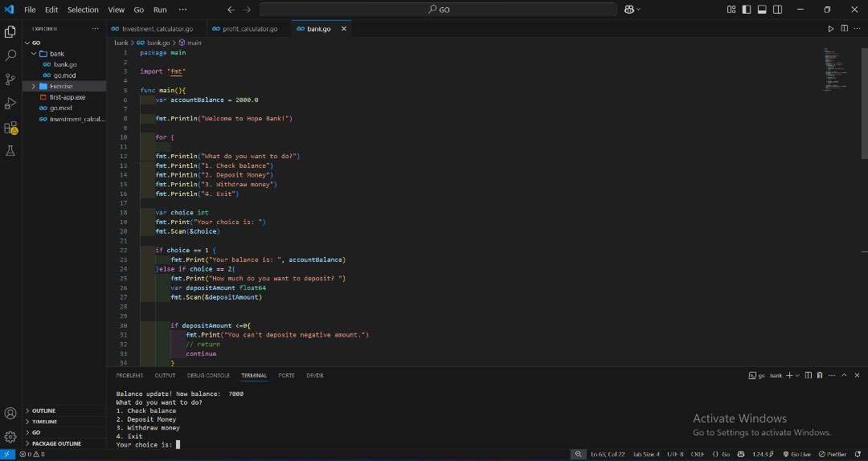Screen dimensions: 868x461
Task: Open the File menu
Action: 30,10
